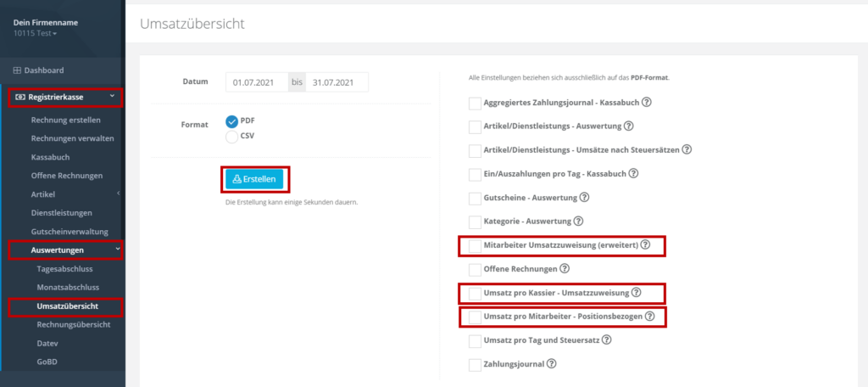The width and height of the screenshot is (868, 387).
Task: Open help for Ein/Auszahlungen pro Tag
Action: [634, 173]
